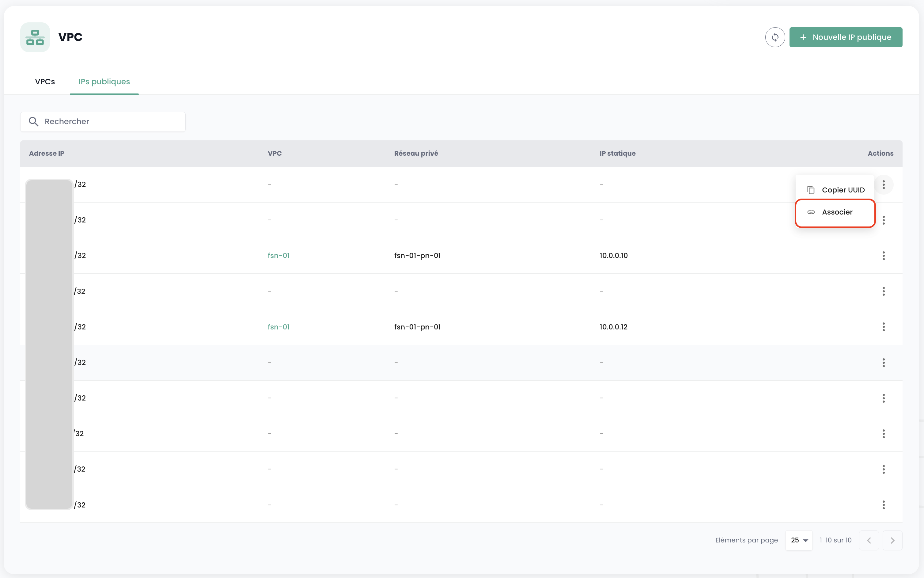Select the IPs publiques tab
The image size is (924, 578).
(104, 82)
